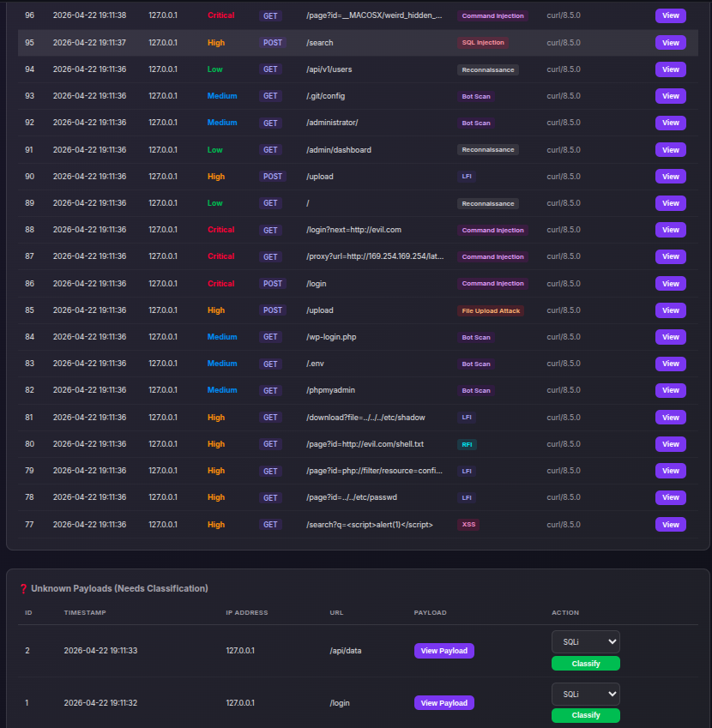View entry 79 php://filter request
This screenshot has height=728, width=712.
[670, 471]
